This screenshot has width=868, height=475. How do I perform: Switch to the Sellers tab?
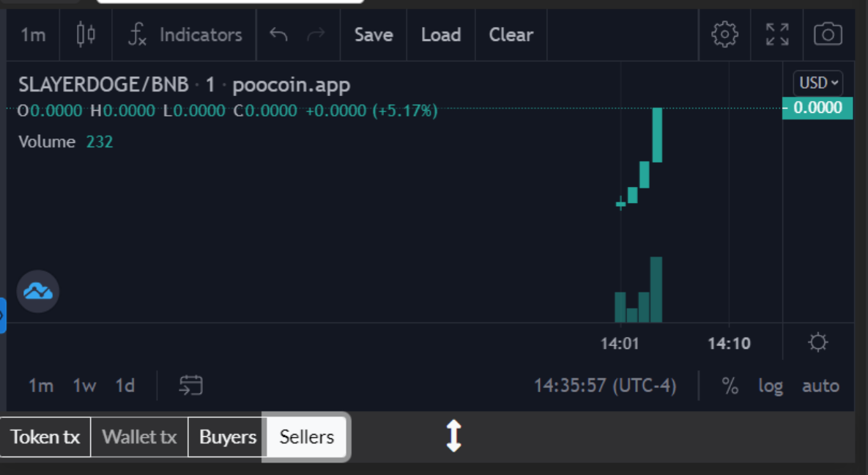coord(306,438)
